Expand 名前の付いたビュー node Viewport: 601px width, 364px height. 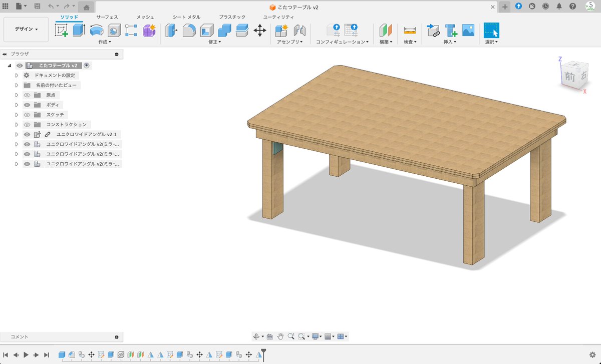(x=17, y=85)
